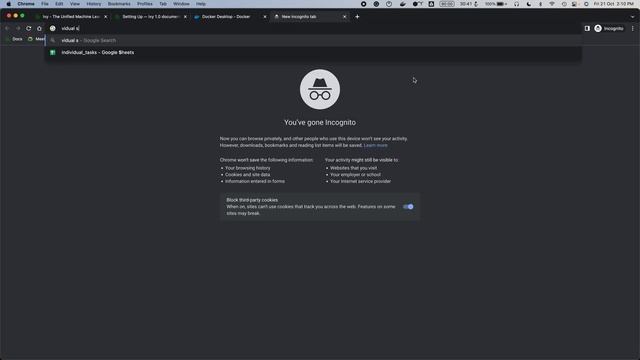Click the back arrow in the toolbar
Viewport: 640px width, 360px height.
pyautogui.click(x=7, y=29)
